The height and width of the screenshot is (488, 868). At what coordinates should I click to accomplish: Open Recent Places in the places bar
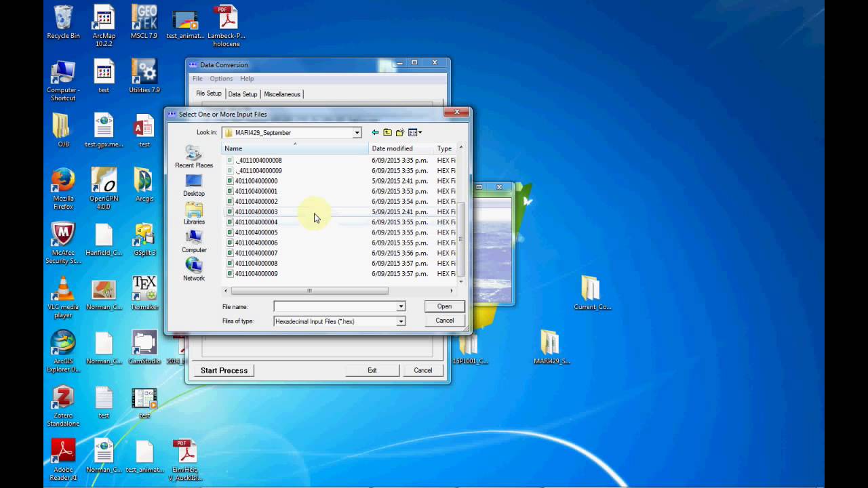pyautogui.click(x=194, y=157)
